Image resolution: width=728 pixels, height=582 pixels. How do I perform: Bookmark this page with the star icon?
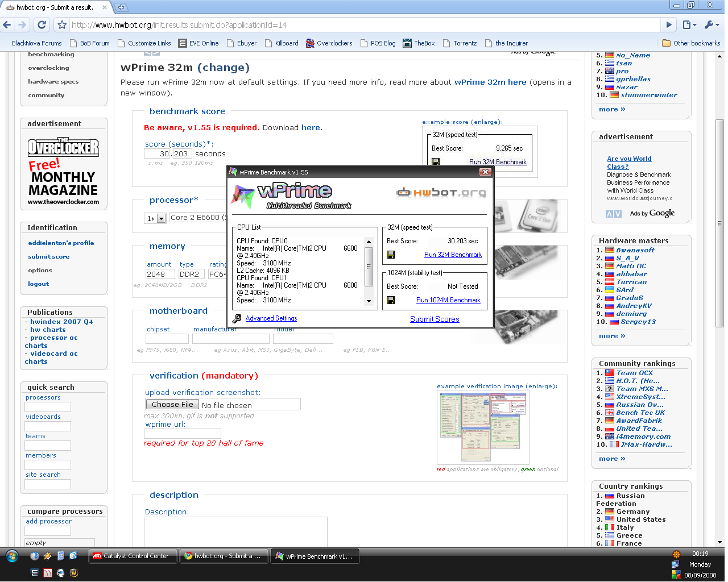click(x=62, y=25)
